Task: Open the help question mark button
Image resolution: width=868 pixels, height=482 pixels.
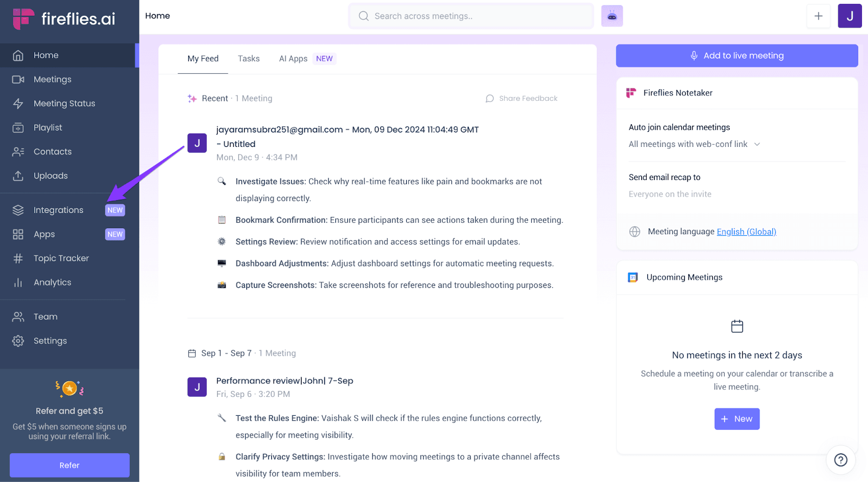Action: click(x=840, y=460)
